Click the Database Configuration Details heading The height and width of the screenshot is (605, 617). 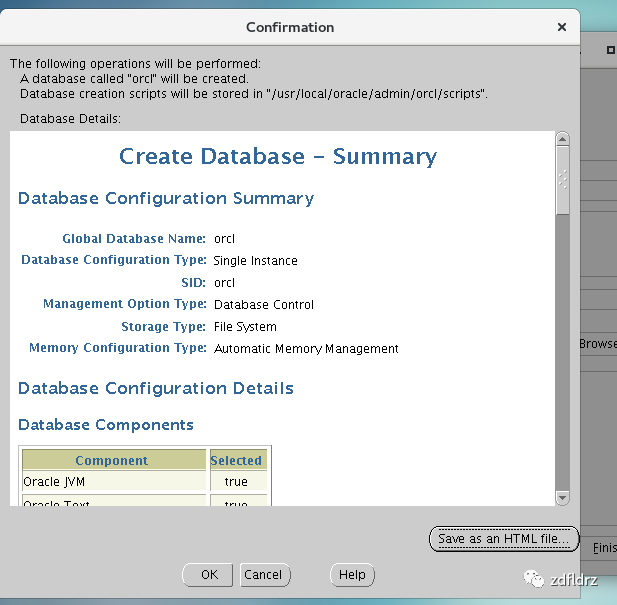(156, 388)
